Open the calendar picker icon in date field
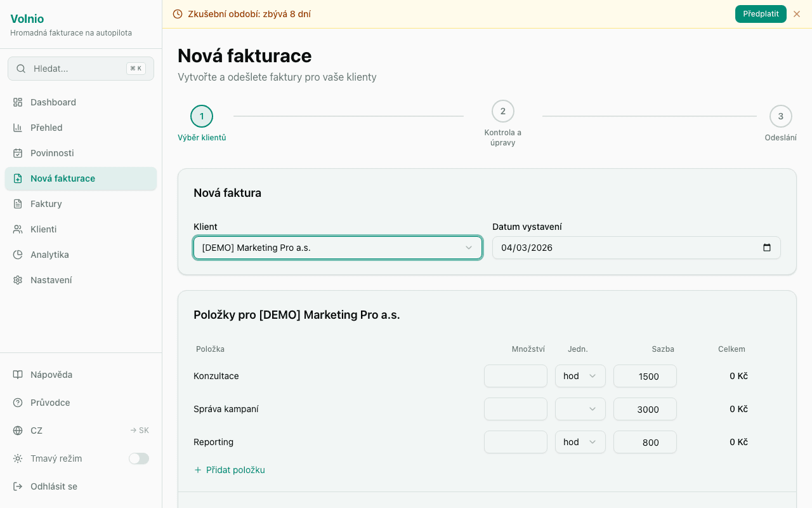Image resolution: width=812 pixels, height=508 pixels. click(x=767, y=248)
